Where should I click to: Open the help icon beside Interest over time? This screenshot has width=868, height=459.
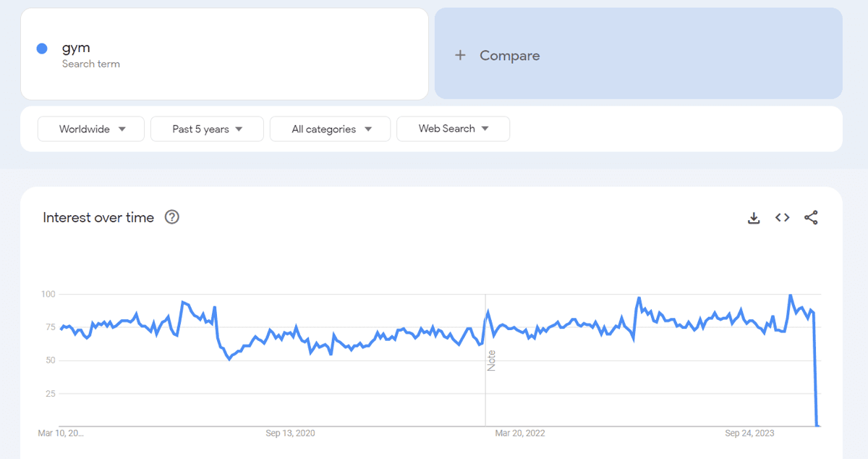(172, 217)
